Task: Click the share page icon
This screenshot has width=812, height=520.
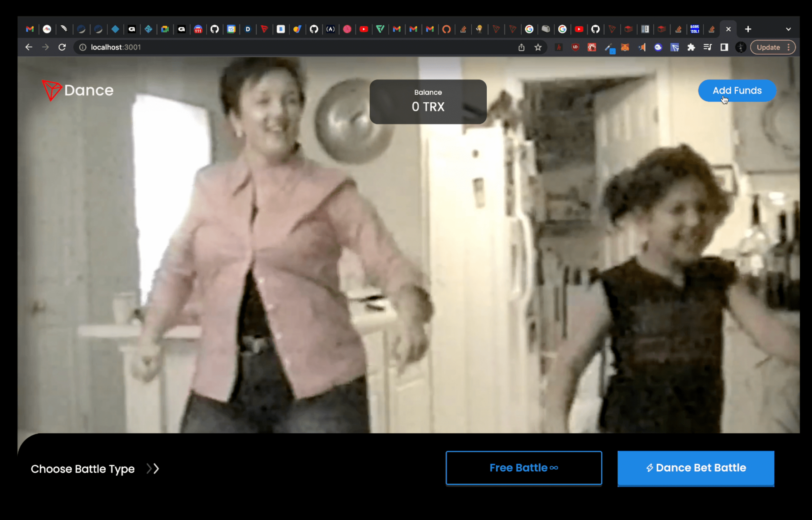Action: pos(521,47)
